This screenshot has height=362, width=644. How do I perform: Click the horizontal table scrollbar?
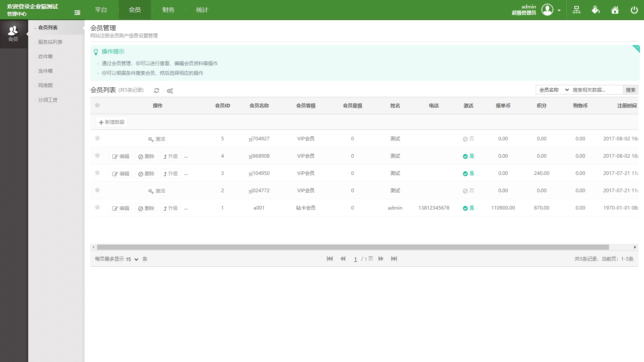[353, 247]
